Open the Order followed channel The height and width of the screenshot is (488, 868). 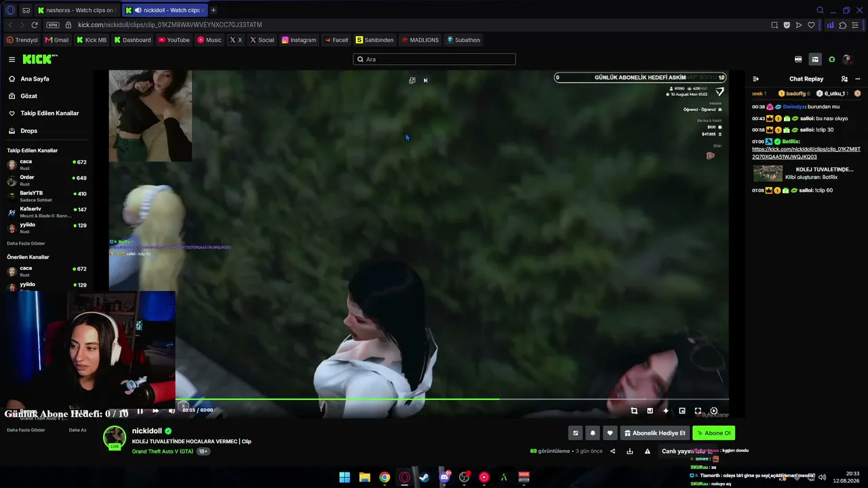[x=46, y=180]
